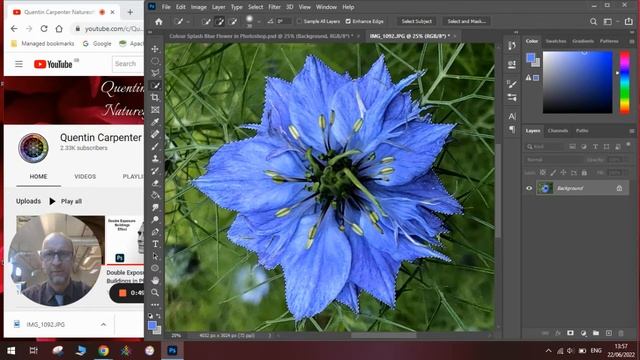640x360 pixels.
Task: Click Photoshop search icon in options bar
Action: tap(593, 22)
